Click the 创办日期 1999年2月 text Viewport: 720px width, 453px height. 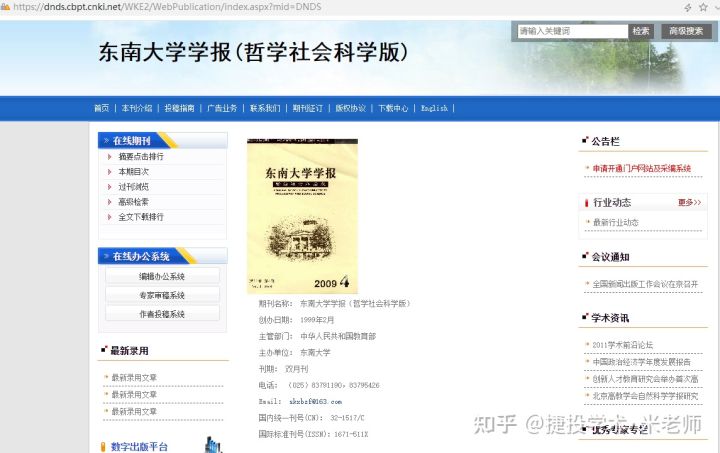296,320
